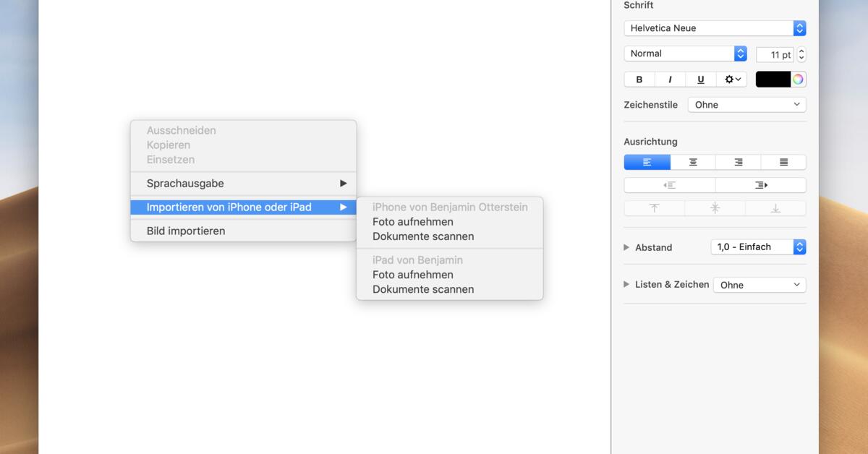Justify the text alignment
Viewport: 868px width, 454px height.
783,163
